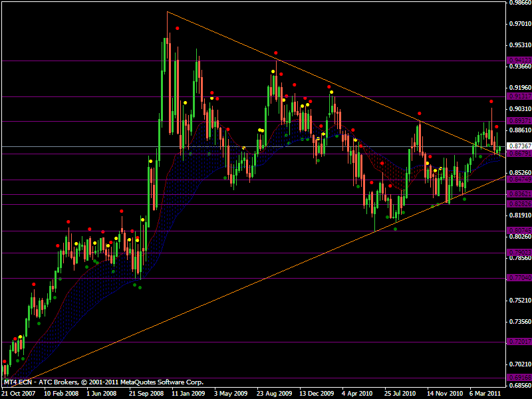Select the 0.79023 level price tag
Screen dimensions: 532x399
pyautogui.click(x=520, y=253)
